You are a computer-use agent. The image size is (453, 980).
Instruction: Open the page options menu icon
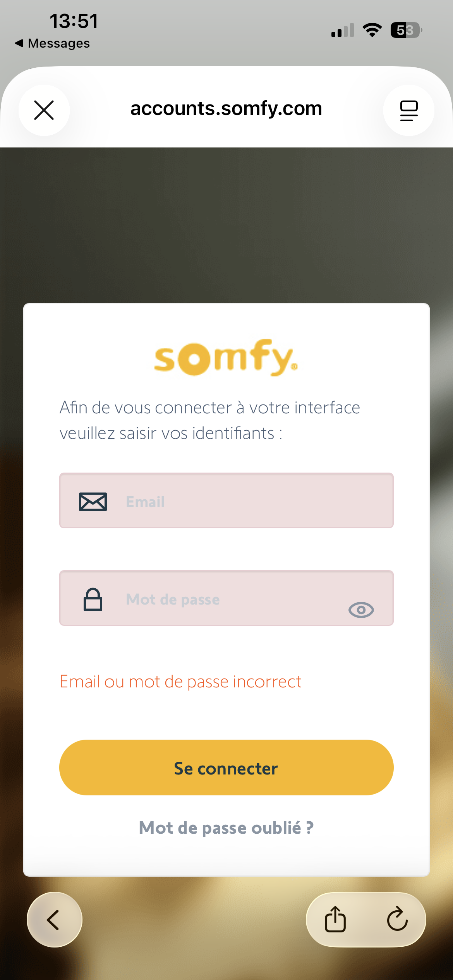[x=408, y=110]
